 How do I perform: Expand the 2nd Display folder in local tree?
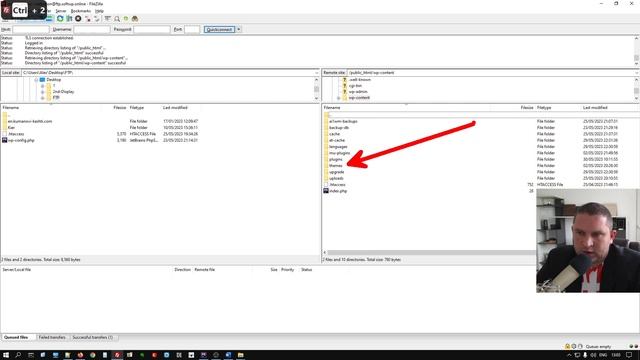42,92
